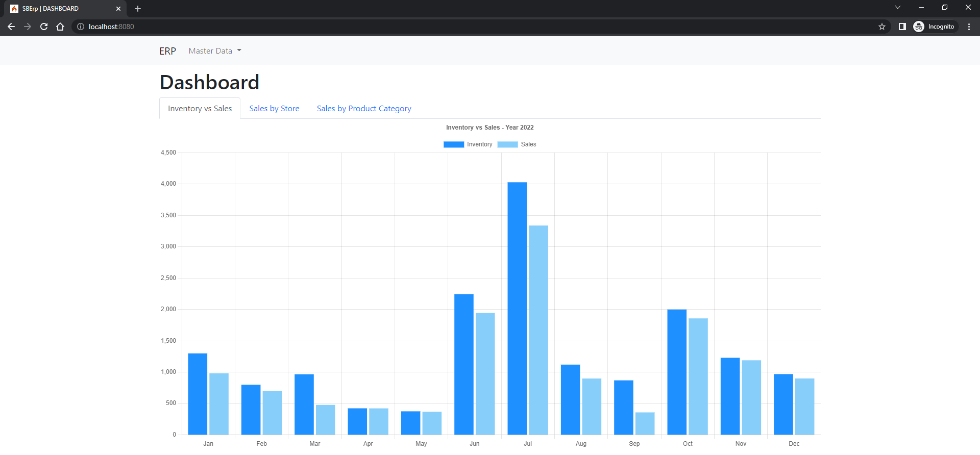980x455 pixels.
Task: Switch to Sales by Product Category tab
Action: [x=364, y=109]
